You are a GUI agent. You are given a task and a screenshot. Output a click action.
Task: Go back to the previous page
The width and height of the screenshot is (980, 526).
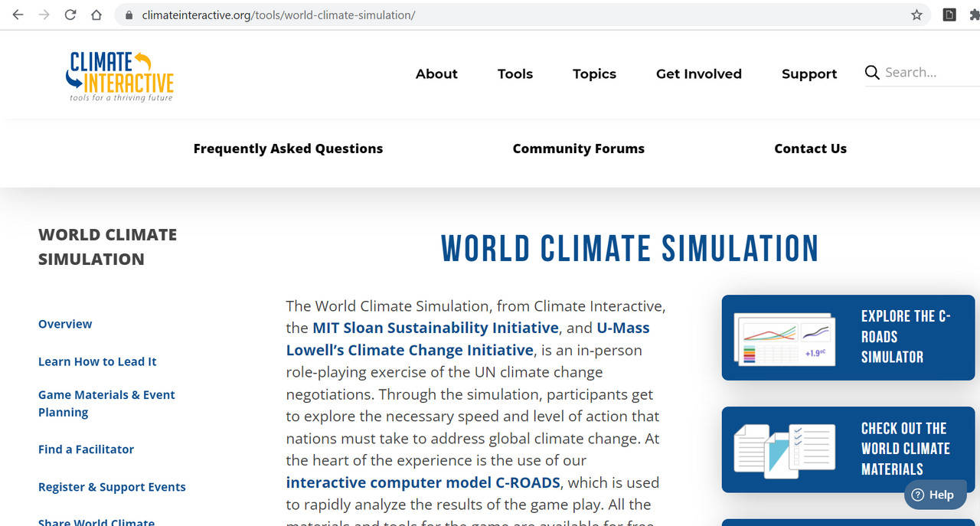(18, 15)
